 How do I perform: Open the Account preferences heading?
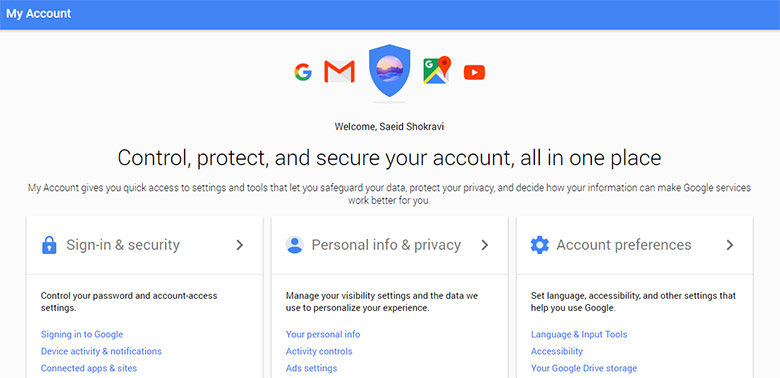tap(624, 245)
